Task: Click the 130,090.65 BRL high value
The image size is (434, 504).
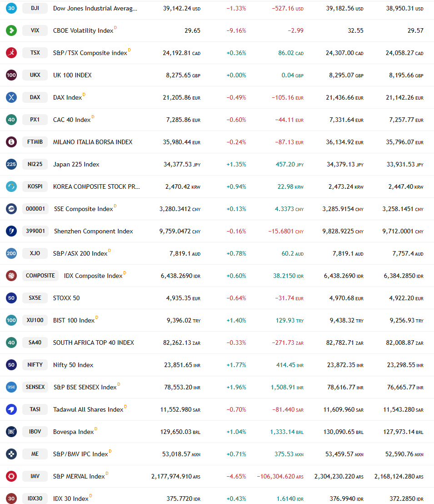Action: [x=344, y=432]
